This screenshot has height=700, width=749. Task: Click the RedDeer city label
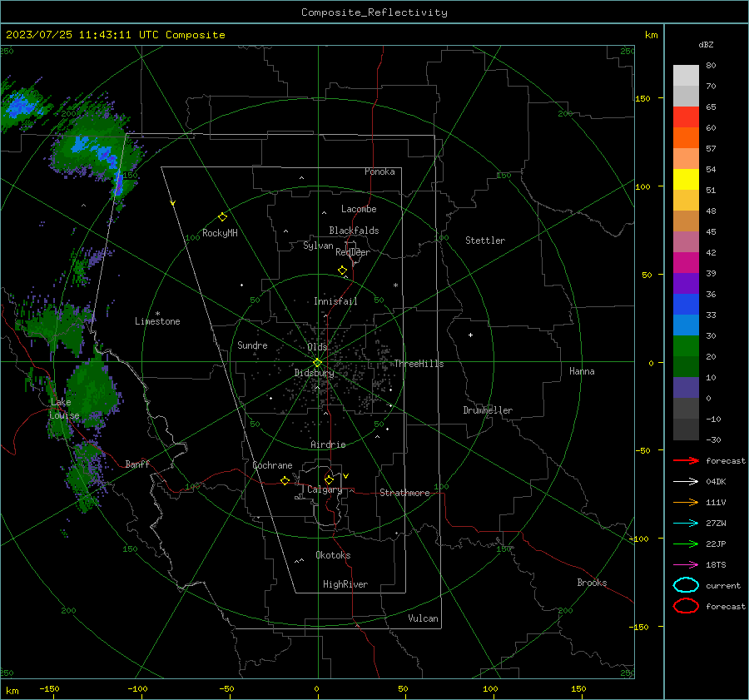click(353, 252)
